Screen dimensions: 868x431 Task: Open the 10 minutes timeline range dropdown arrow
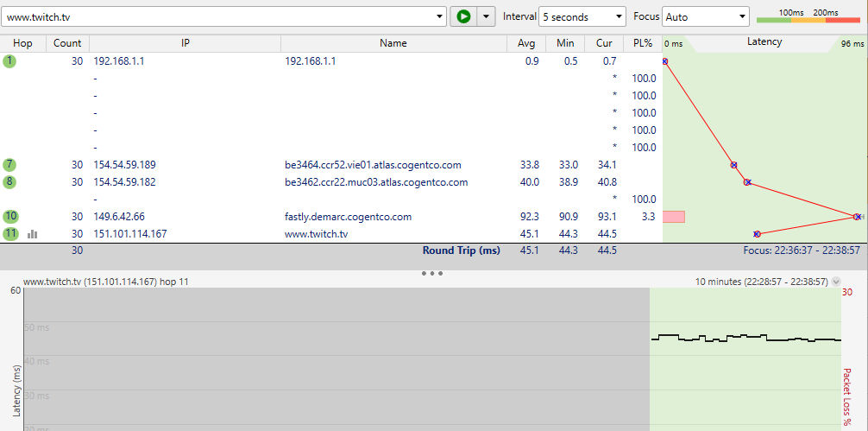click(835, 282)
